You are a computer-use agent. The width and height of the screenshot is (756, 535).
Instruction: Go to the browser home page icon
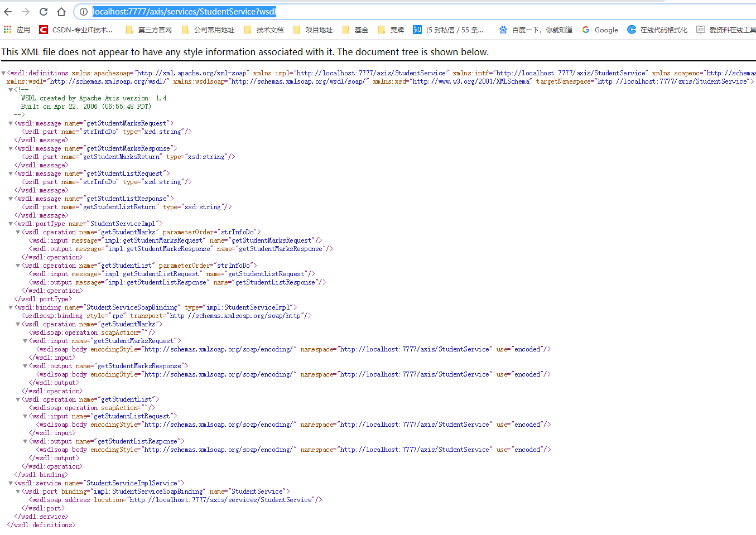[61, 12]
